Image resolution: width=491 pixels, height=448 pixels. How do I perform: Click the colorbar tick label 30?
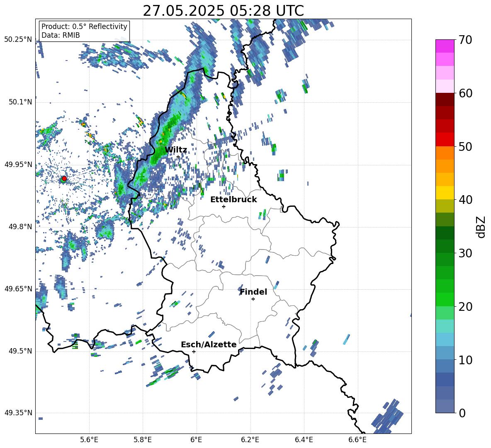click(465, 253)
